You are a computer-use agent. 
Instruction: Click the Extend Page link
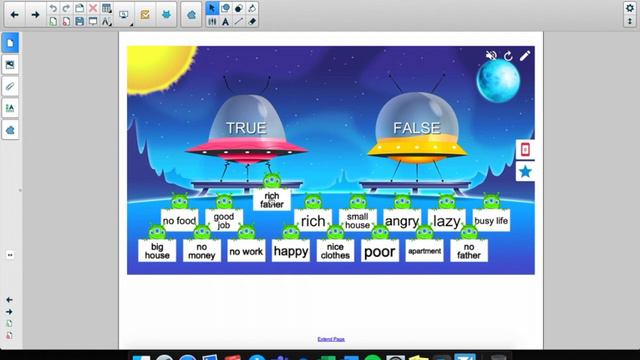(x=331, y=339)
